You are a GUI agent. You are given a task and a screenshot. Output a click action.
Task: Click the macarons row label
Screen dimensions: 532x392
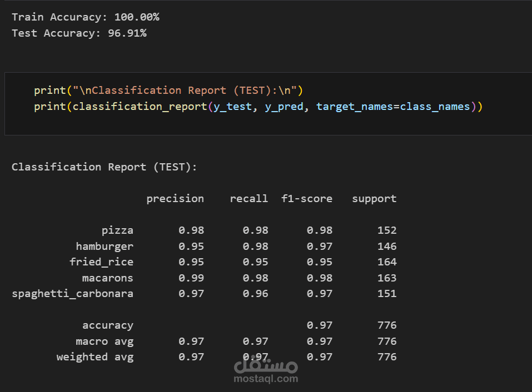107,278
